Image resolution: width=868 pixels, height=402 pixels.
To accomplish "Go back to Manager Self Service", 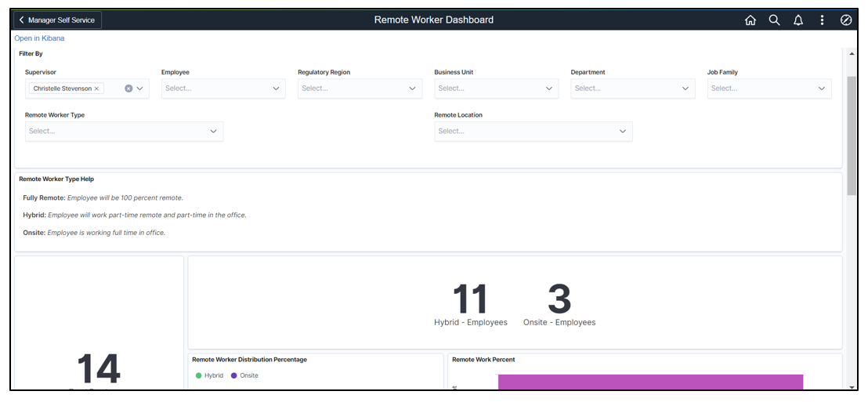I will point(58,20).
